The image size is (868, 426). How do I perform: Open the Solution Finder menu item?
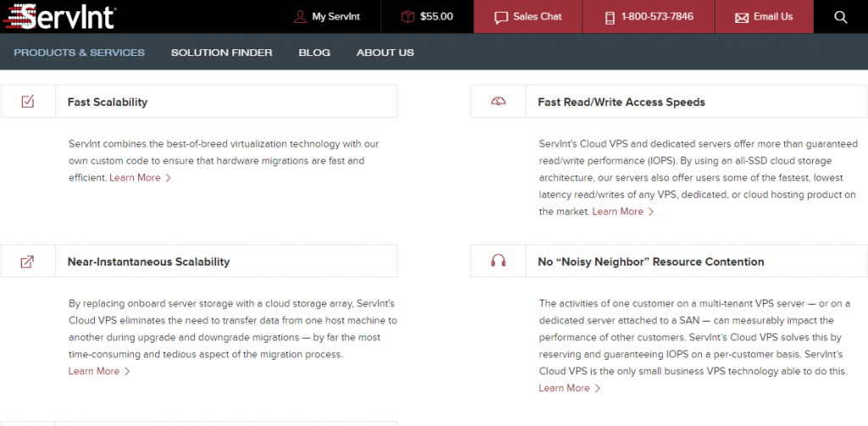221,53
